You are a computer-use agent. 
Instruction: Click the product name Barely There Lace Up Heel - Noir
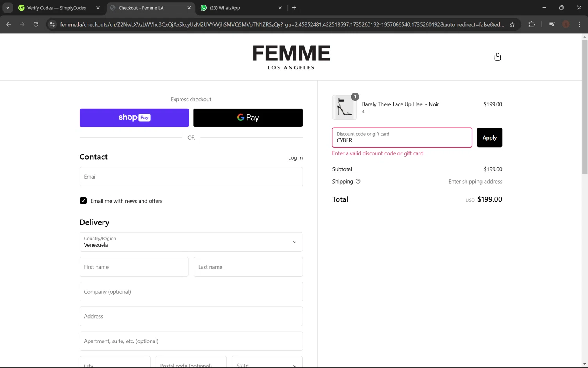(x=400, y=104)
